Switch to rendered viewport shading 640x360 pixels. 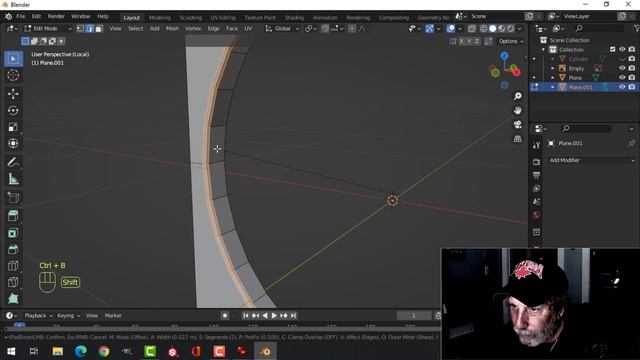(511, 29)
